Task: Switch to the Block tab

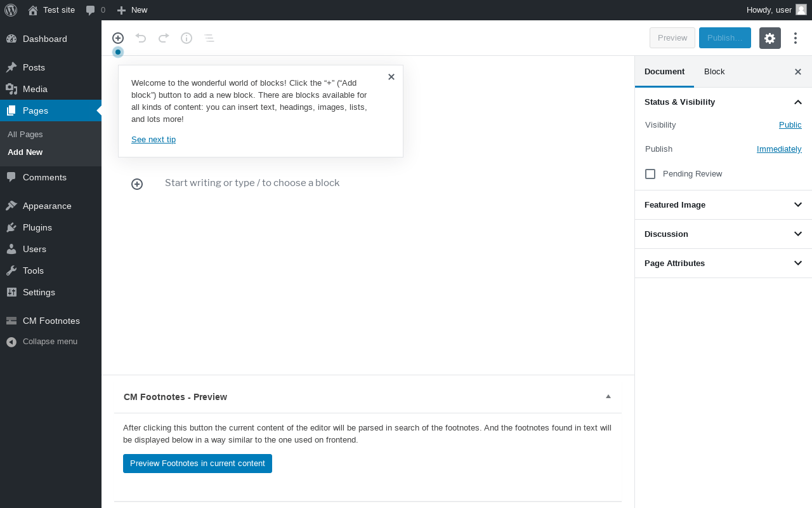Action: [714, 72]
